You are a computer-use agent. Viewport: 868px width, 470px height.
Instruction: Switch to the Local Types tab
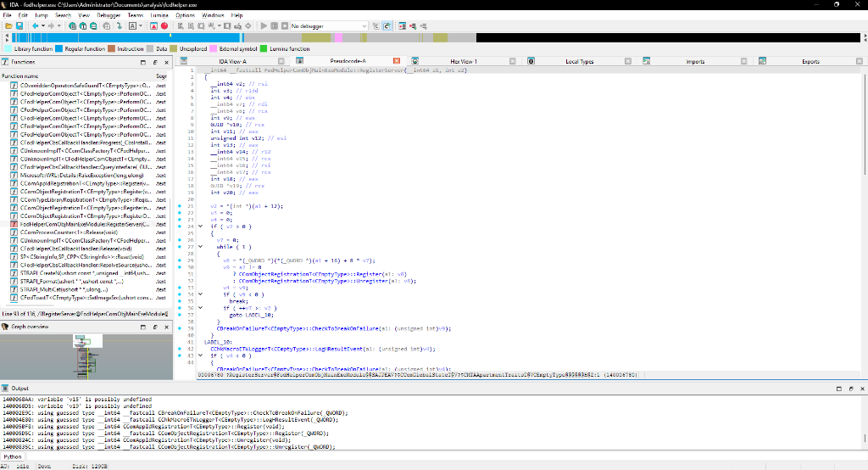point(579,62)
